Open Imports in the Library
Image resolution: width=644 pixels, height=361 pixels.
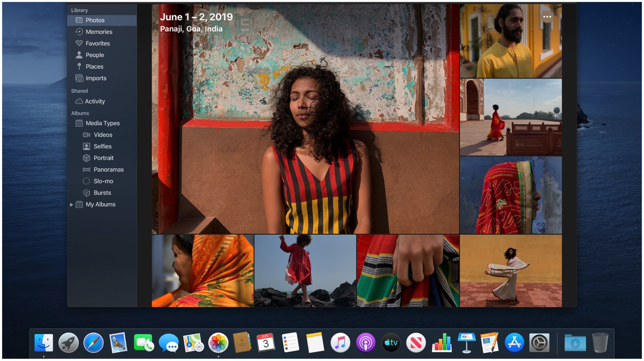[x=96, y=78]
